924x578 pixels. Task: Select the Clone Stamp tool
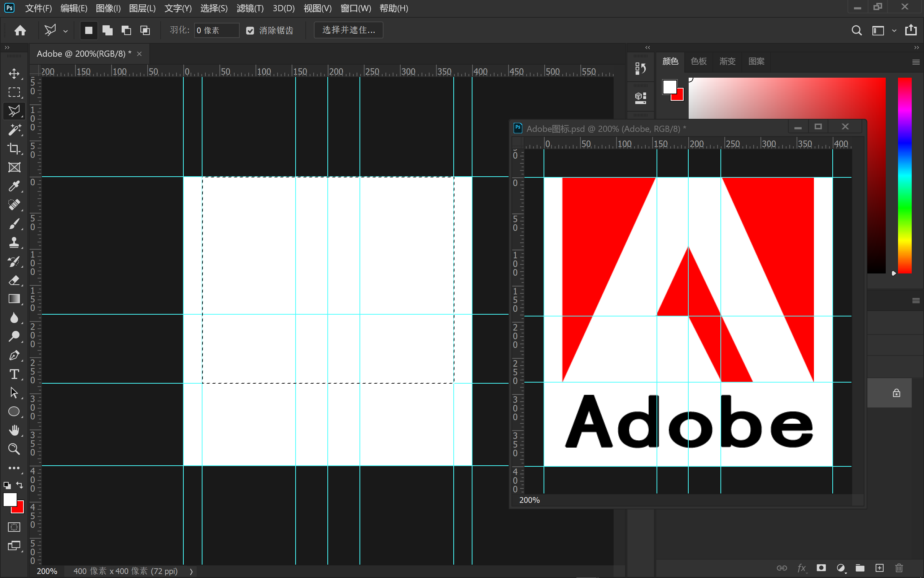click(14, 242)
